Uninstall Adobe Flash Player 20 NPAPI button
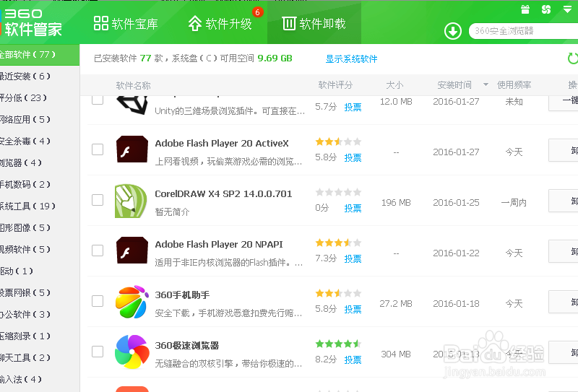Screen dimensions: 578x392 coord(564,251)
